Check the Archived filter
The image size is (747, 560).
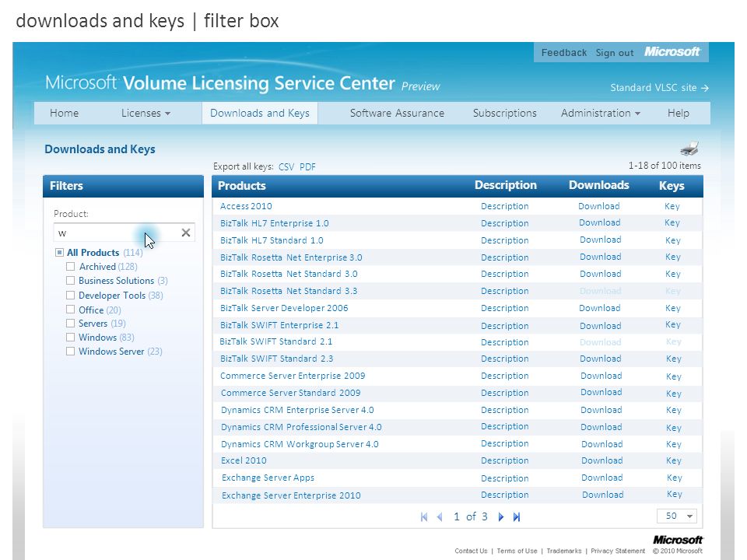[x=71, y=266]
